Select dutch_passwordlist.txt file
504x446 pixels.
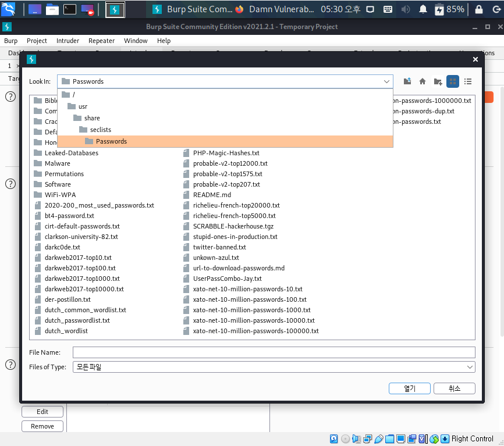tap(72, 320)
